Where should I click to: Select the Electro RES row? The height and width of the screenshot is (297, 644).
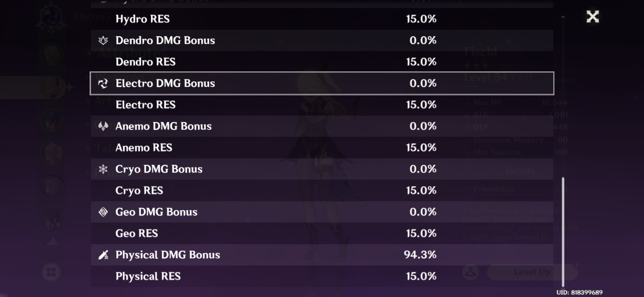pos(322,105)
